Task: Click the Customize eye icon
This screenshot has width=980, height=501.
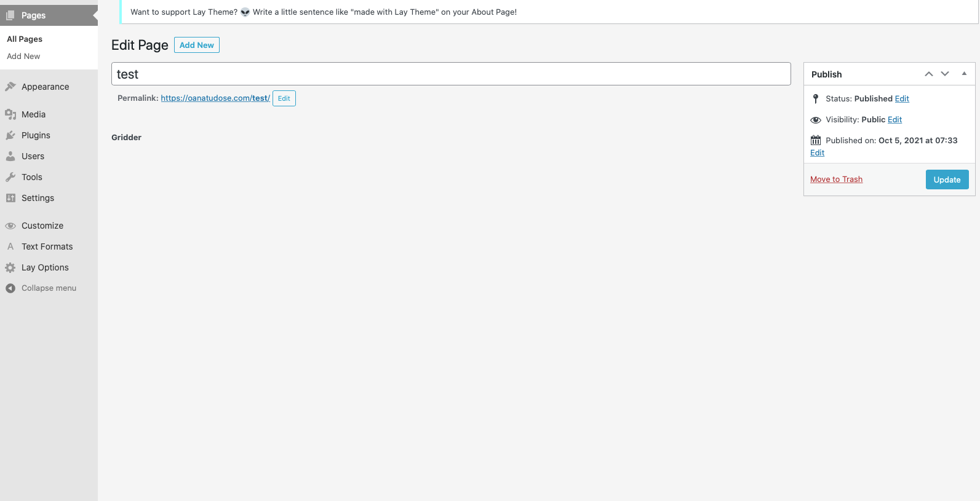Action: coord(10,226)
